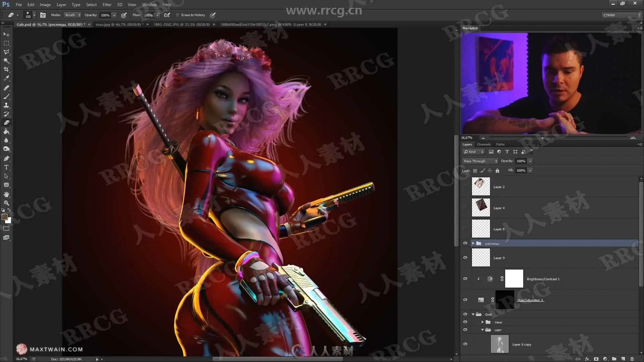The width and height of the screenshot is (644, 362).
Task: Select the Hand tool
Action: pos(6,194)
